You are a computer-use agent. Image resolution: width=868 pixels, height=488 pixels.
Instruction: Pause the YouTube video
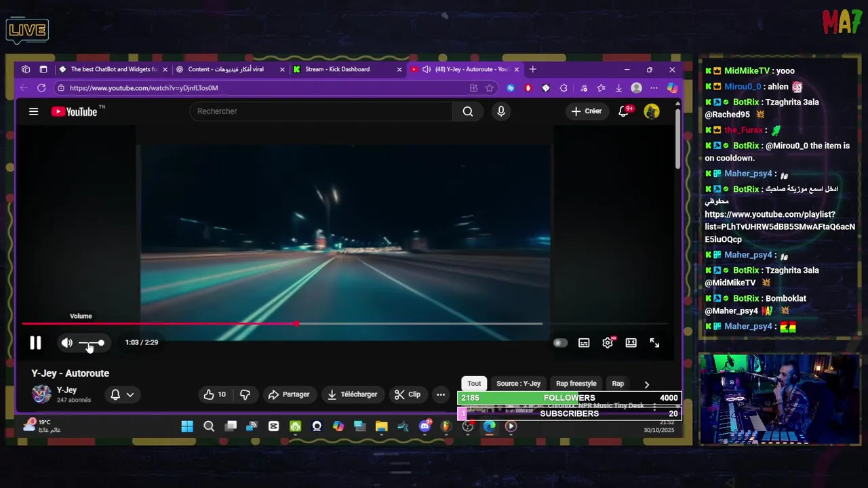point(35,343)
